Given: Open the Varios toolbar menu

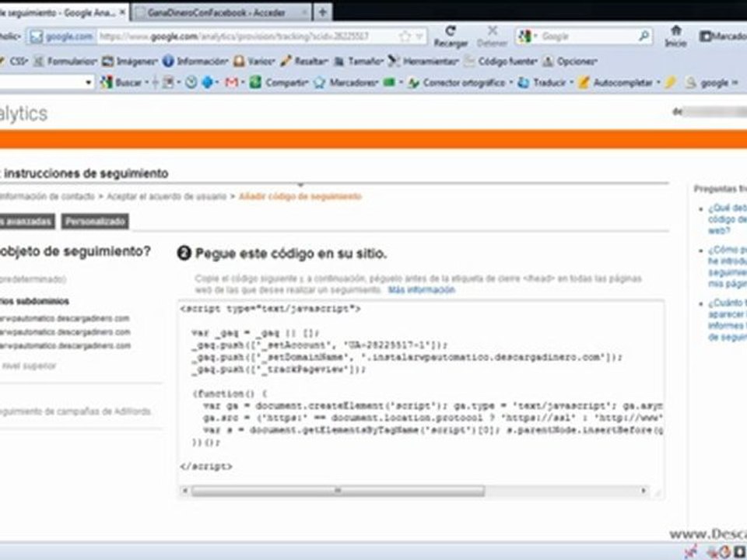Looking at the screenshot, I should click(254, 61).
